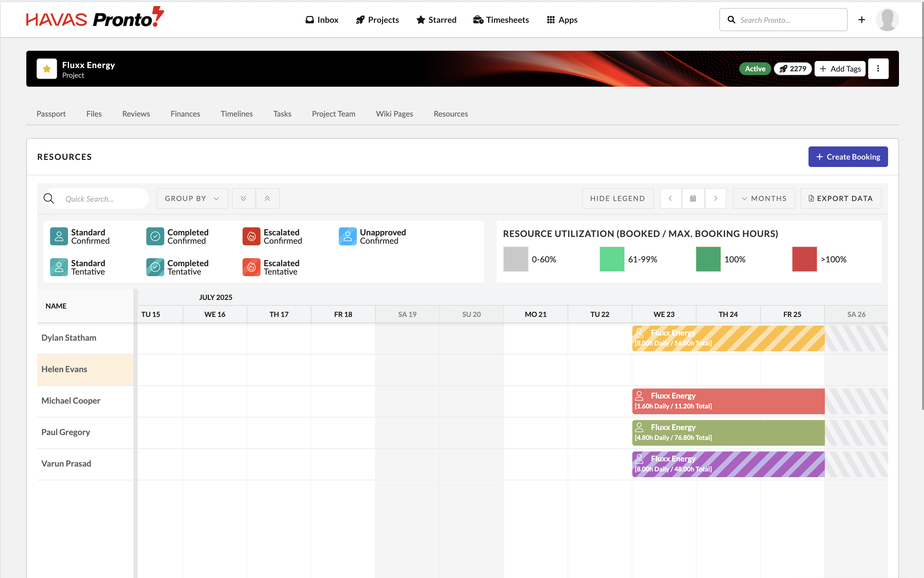Click the 61-99% light green swatch
This screenshot has height=578, width=924.
tap(612, 259)
